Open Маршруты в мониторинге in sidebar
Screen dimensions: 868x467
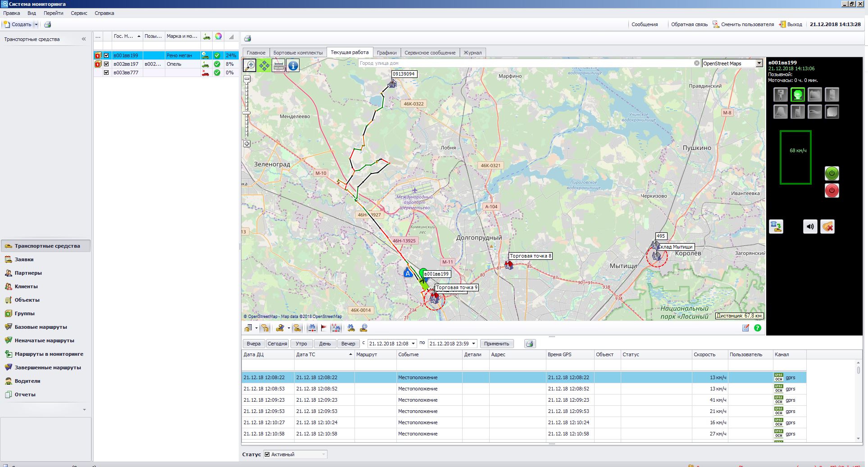[x=46, y=354]
